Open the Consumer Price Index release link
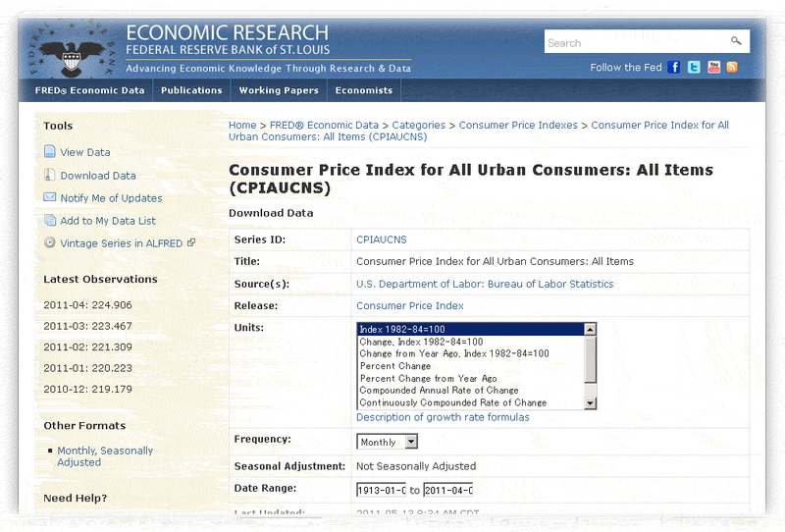The height and width of the screenshot is (532, 785). coord(410,305)
